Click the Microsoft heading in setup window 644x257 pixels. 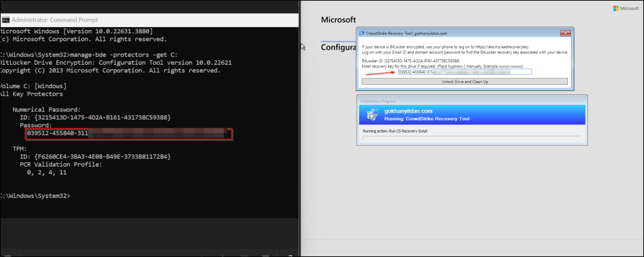point(338,19)
